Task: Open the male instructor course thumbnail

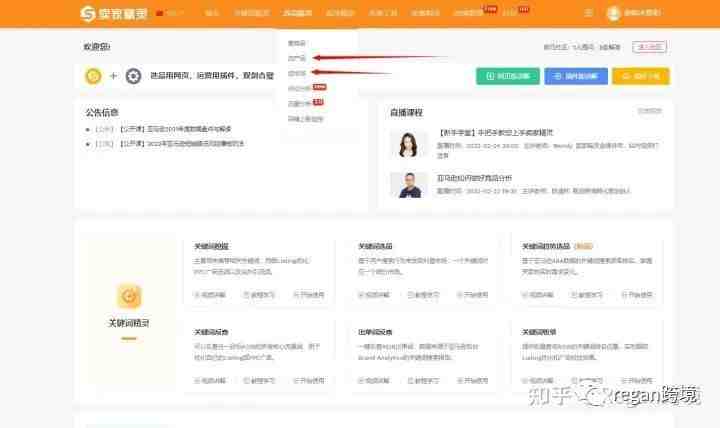Action: (408, 185)
